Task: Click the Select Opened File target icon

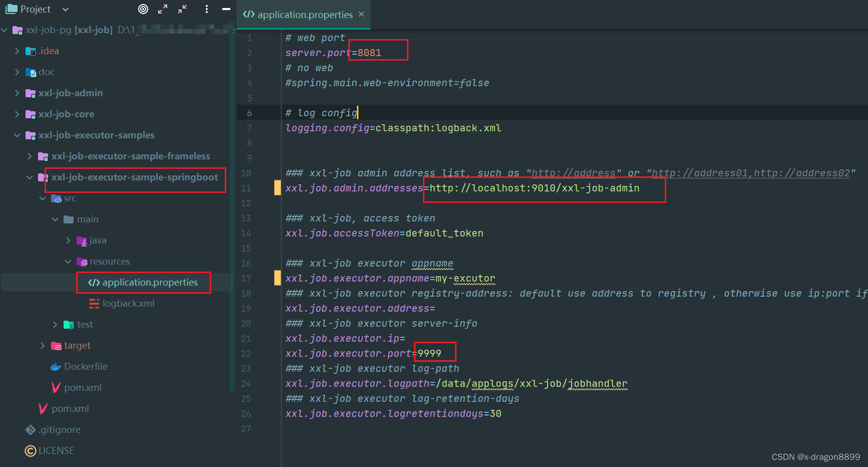Action: 143,9
